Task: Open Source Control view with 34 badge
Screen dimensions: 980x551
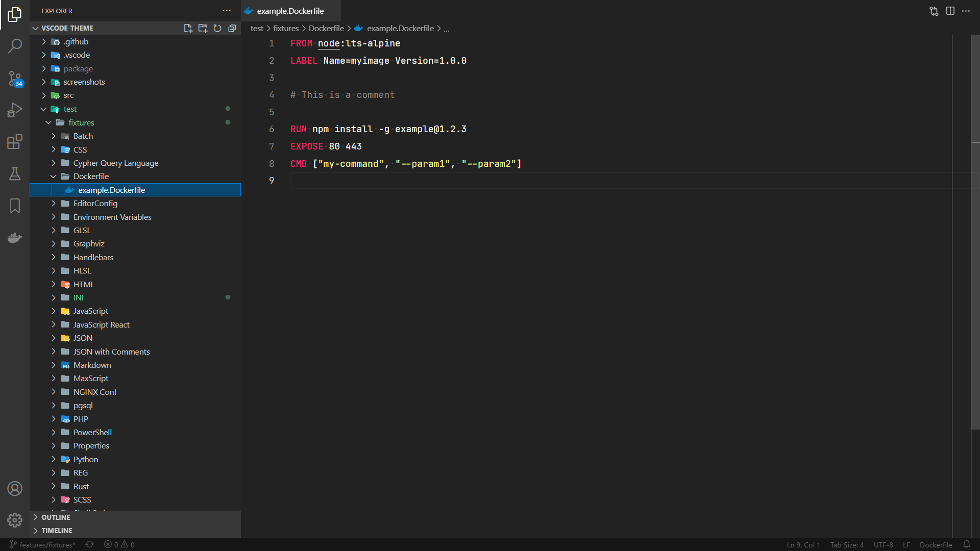Action: click(15, 78)
